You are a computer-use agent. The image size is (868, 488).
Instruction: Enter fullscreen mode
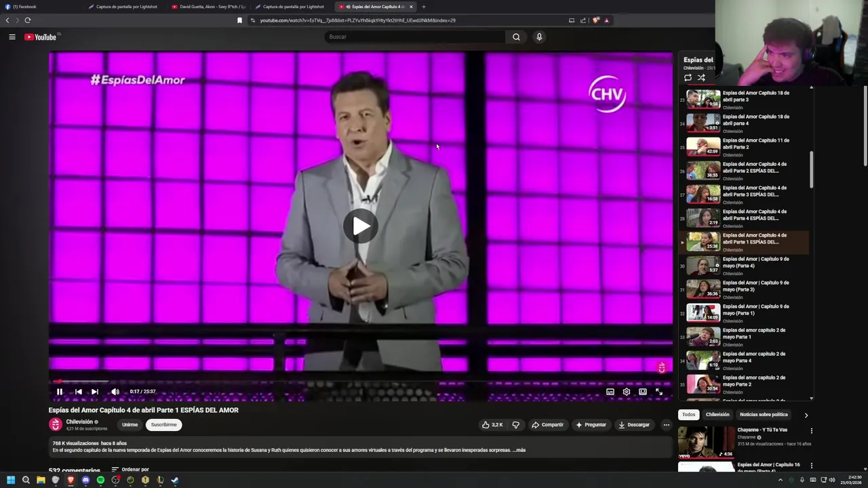(659, 392)
